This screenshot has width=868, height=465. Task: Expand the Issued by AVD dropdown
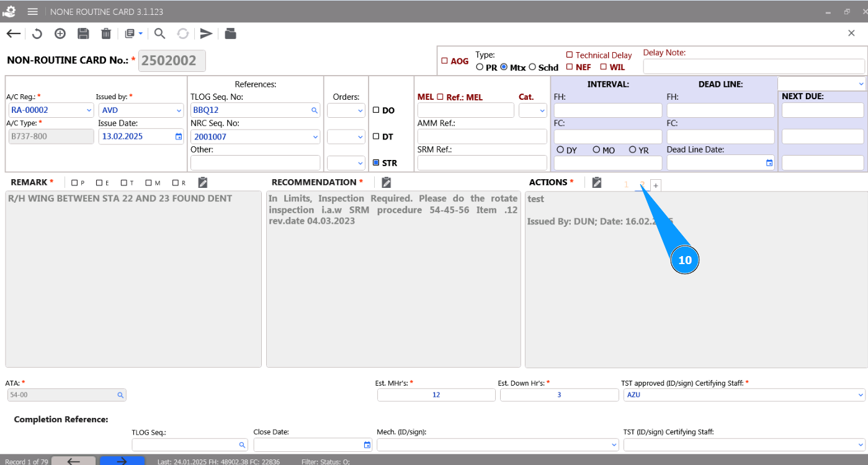click(x=179, y=110)
